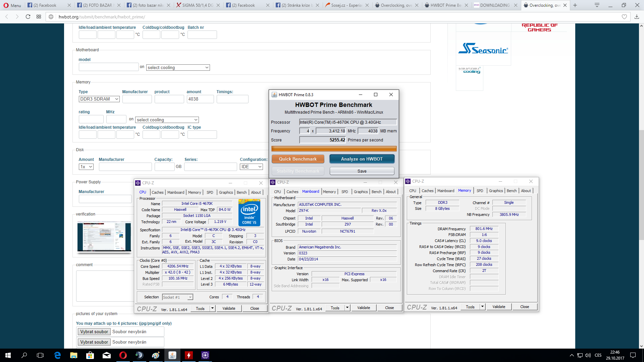Click the hwbot.org address bar URL
Image resolution: width=644 pixels, height=362 pixels.
click(102, 17)
